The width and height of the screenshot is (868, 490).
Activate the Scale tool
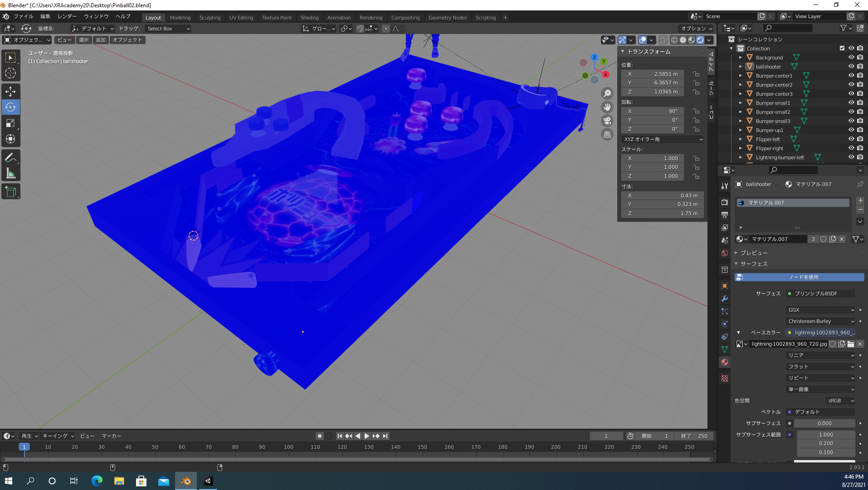10,123
